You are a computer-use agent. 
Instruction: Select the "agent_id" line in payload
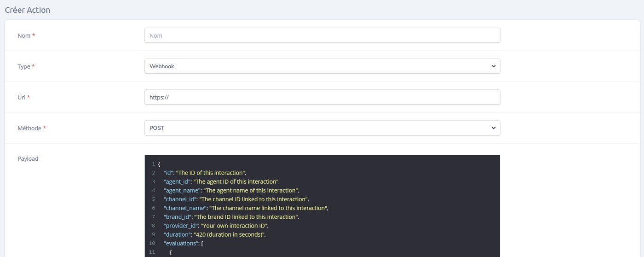221,181
